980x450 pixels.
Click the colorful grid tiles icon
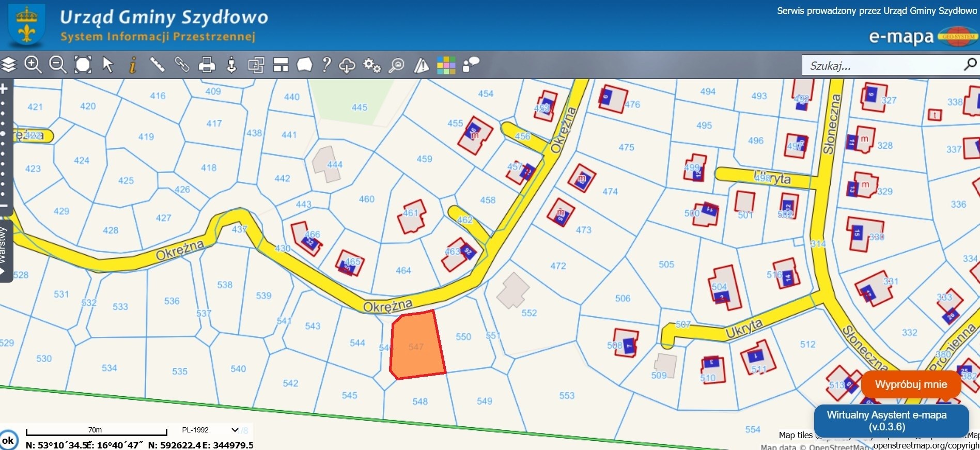tap(446, 65)
